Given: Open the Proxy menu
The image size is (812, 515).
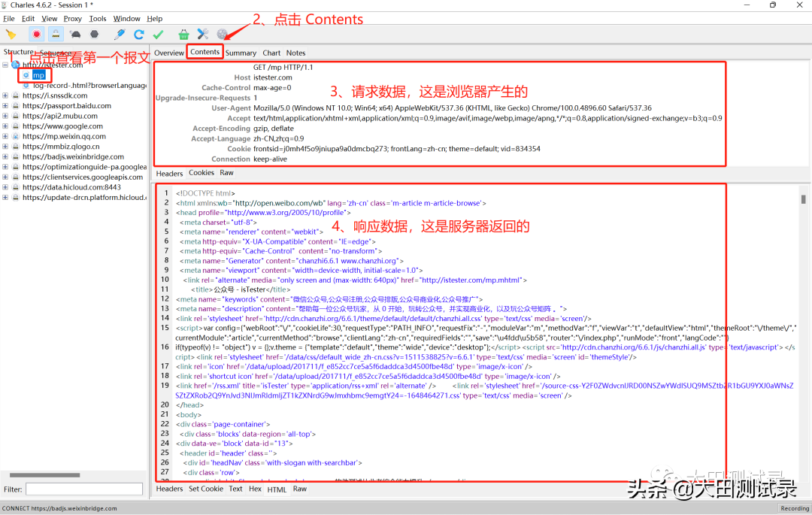Looking at the screenshot, I should click(73, 19).
